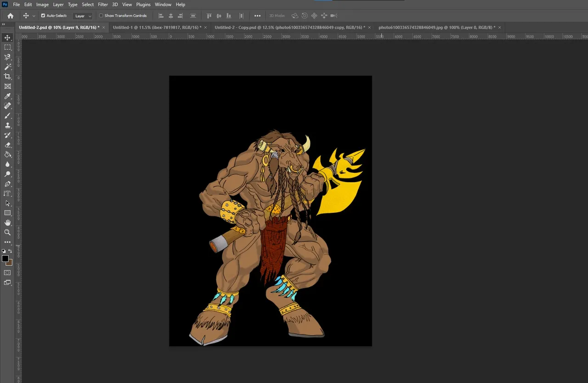The width and height of the screenshot is (588, 383).
Task: Select the History Brush tool
Action: pos(7,135)
